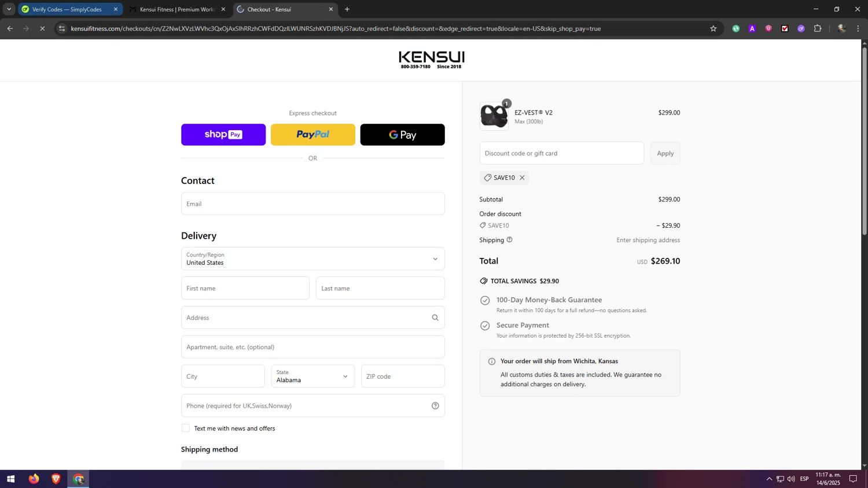Focus the Apartment, suite field

(313, 347)
